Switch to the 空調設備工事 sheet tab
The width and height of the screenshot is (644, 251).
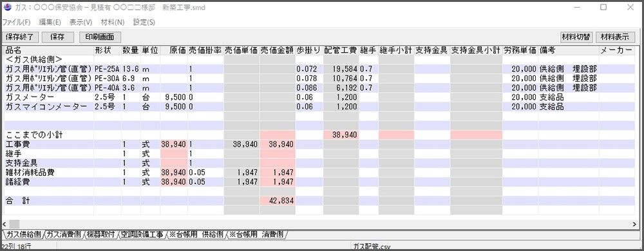142,234
